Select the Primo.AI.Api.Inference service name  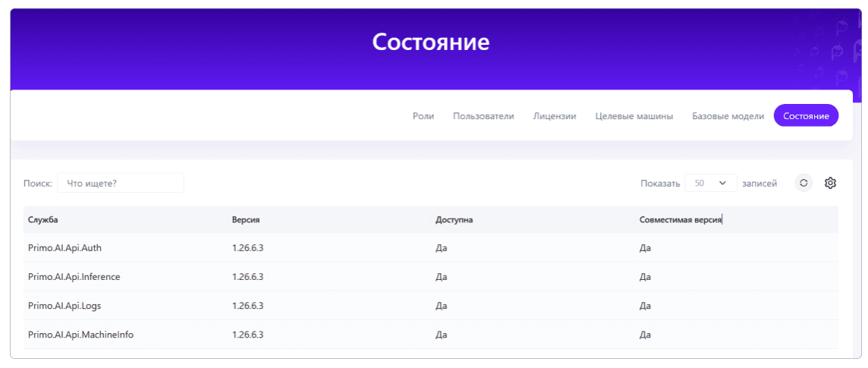pyautogui.click(x=74, y=277)
